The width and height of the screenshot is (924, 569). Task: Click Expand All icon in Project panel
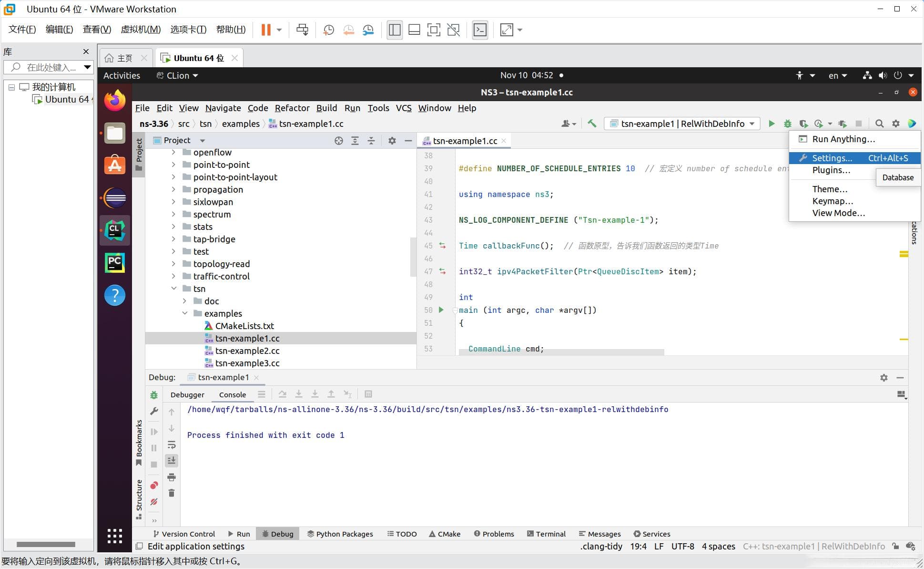355,140
